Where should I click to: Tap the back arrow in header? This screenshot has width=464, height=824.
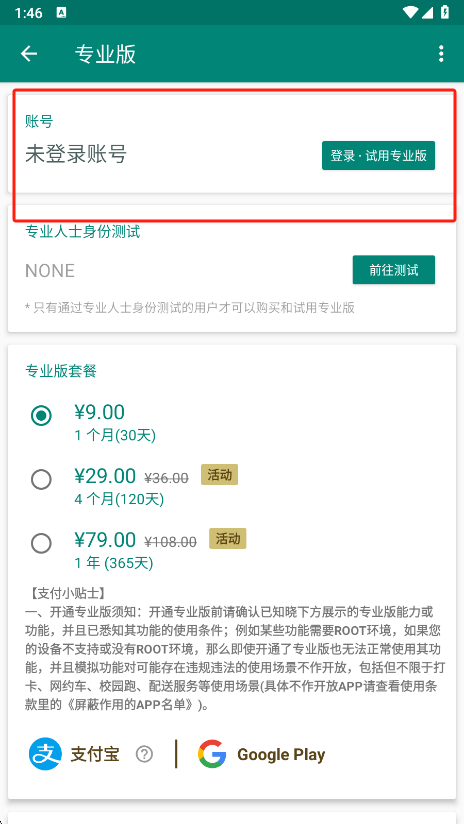[x=29, y=54]
